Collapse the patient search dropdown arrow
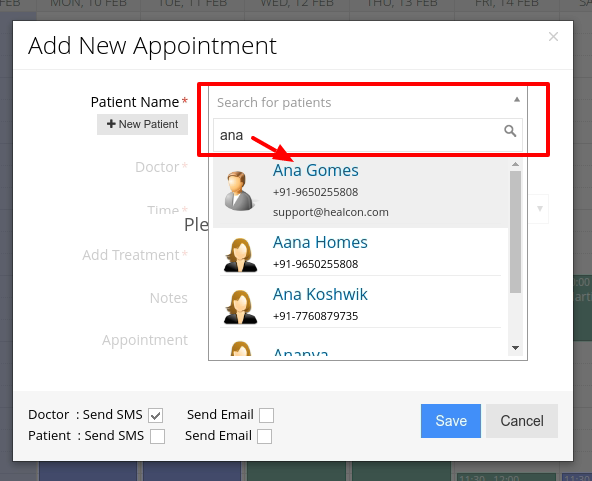This screenshot has width=592, height=481. point(517,100)
